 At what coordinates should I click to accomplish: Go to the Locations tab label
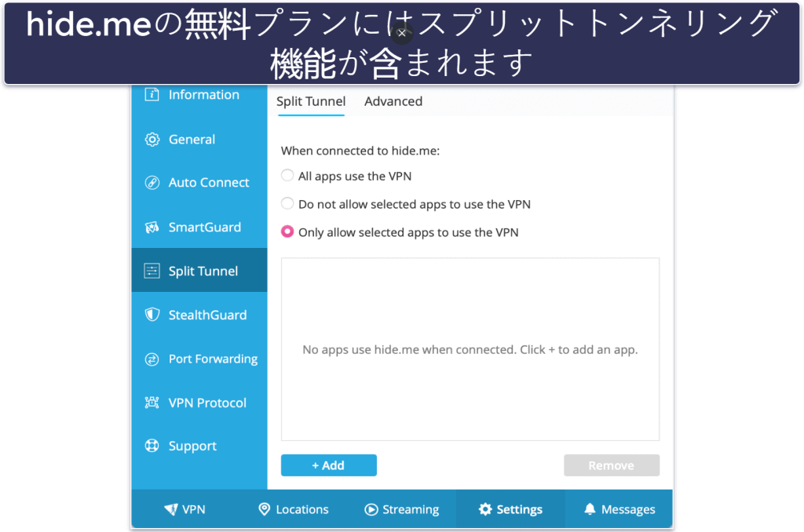[302, 509]
